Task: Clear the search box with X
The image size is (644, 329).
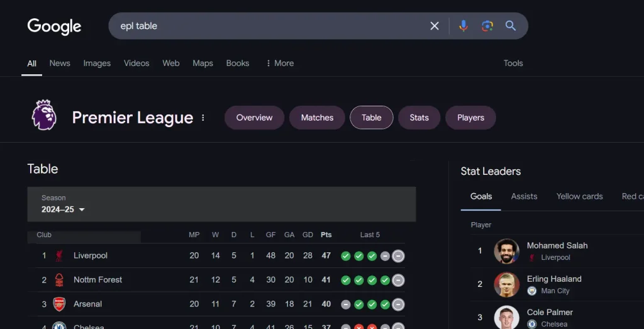Action: [x=435, y=26]
